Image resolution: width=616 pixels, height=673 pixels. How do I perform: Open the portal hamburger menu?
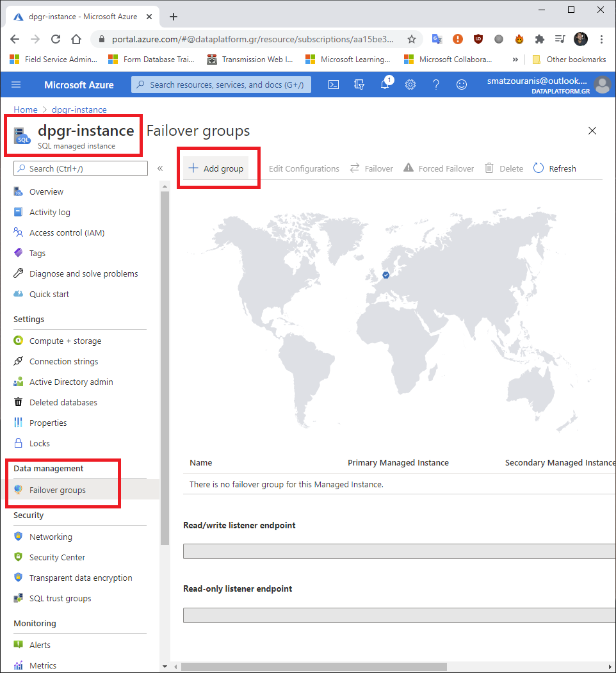click(16, 85)
